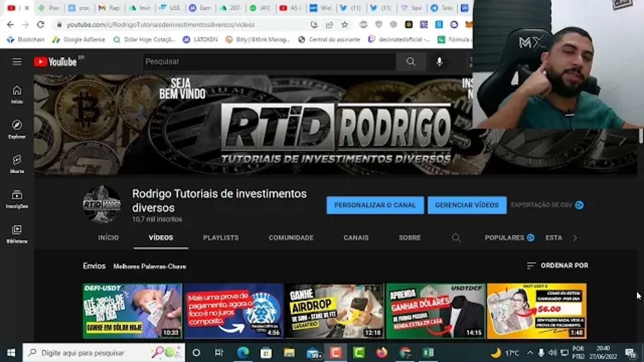Go to Início in the left sidebar
Image resolution: width=644 pixels, height=362 pixels.
point(17,94)
